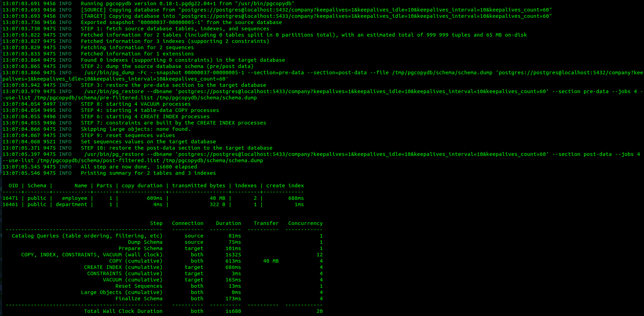Click the '688ms' create index value
Screen dimensions: 644x316
point(296,198)
